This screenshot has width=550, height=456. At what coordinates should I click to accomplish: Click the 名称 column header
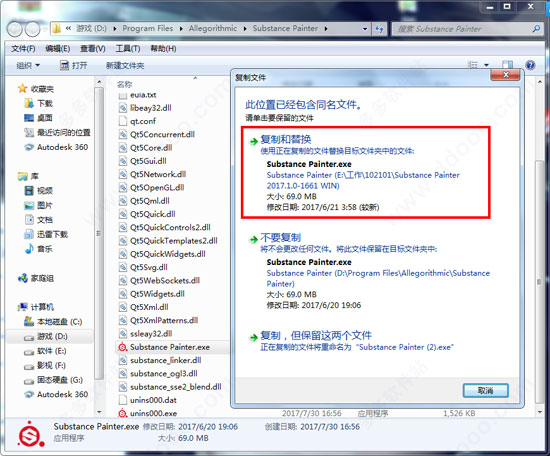[x=125, y=84]
